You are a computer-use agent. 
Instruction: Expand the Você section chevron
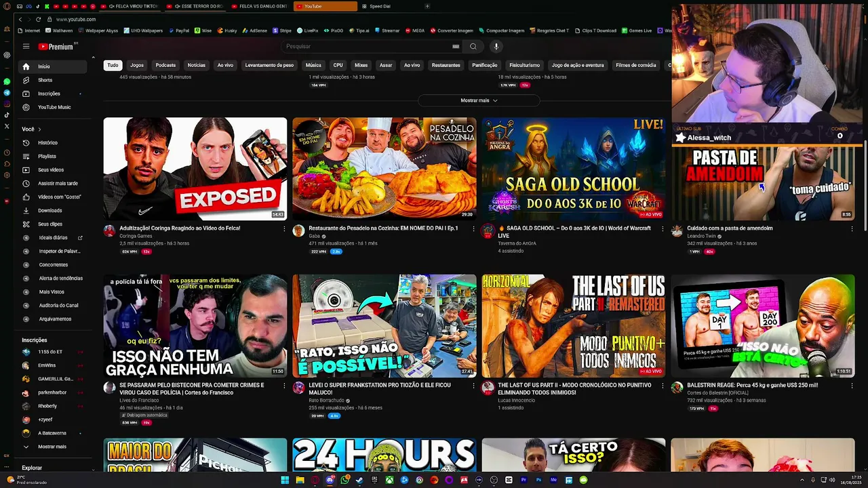tap(39, 129)
